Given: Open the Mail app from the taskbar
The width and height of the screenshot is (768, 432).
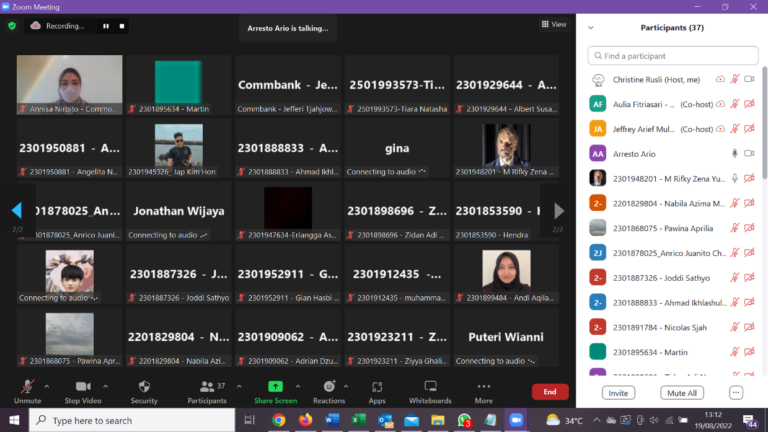Looking at the screenshot, I should click(411, 420).
